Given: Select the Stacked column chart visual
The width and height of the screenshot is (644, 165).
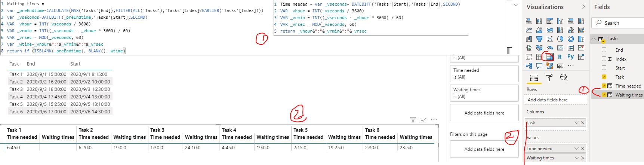Looking at the screenshot, I should pos(539,21).
